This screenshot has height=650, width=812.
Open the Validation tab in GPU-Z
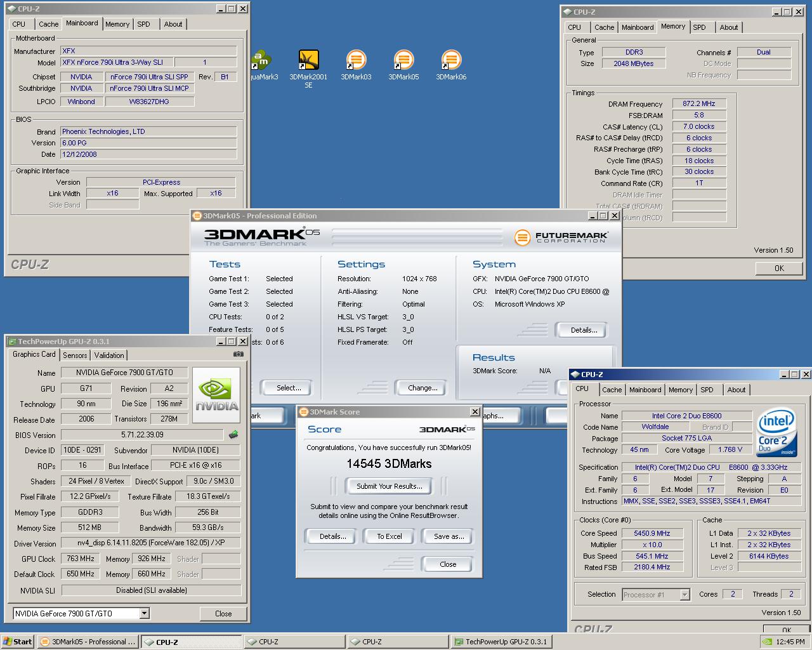[x=109, y=355]
